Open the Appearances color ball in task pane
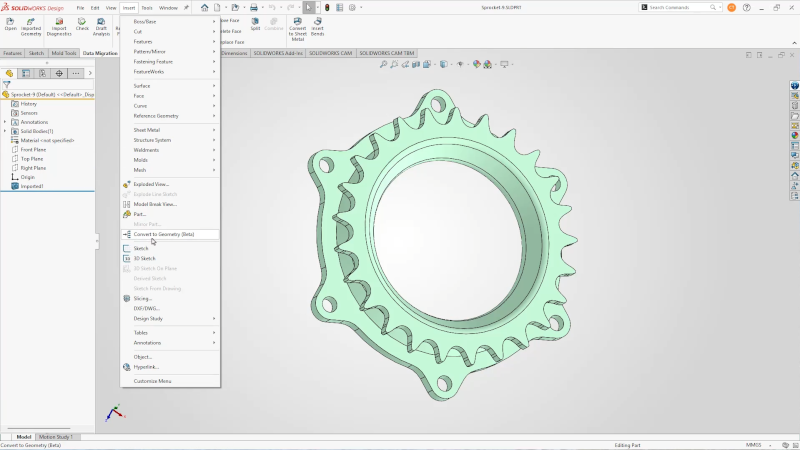This screenshot has width=800, height=450. [x=794, y=137]
